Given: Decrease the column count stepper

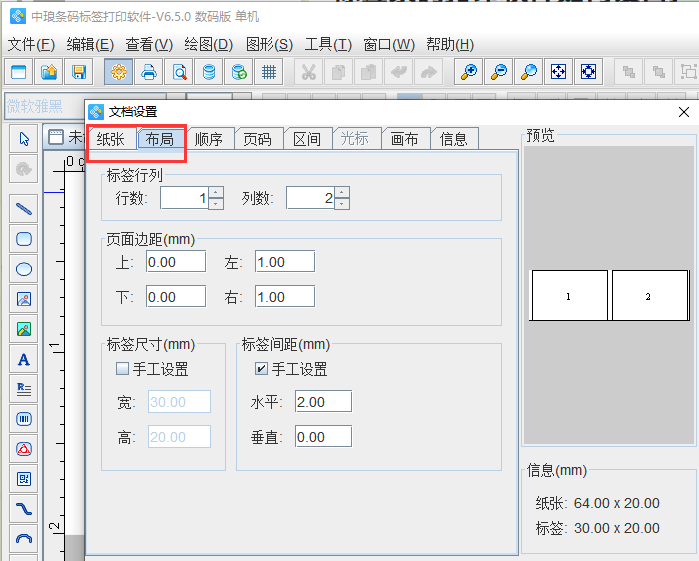Looking at the screenshot, I should 342,204.
